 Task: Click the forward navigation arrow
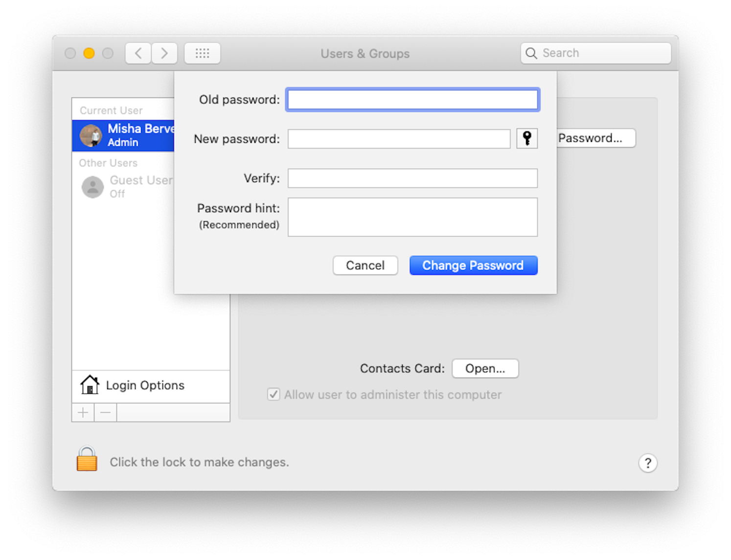164,53
